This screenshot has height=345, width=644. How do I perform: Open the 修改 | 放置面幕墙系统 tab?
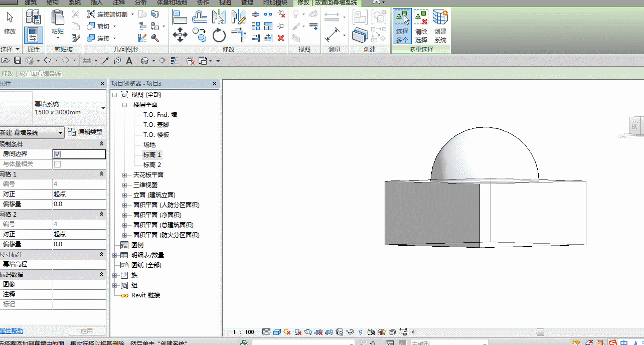pyautogui.click(x=327, y=3)
